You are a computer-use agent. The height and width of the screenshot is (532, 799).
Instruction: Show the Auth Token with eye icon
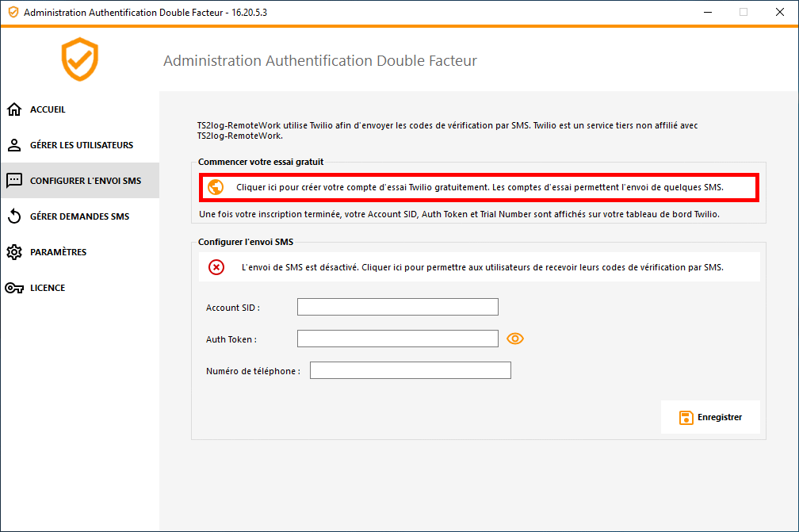click(x=515, y=339)
